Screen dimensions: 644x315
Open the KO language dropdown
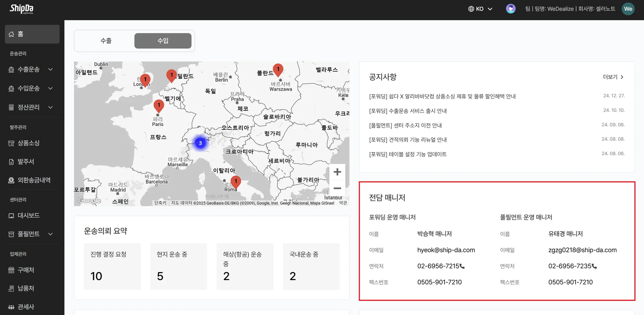(480, 9)
